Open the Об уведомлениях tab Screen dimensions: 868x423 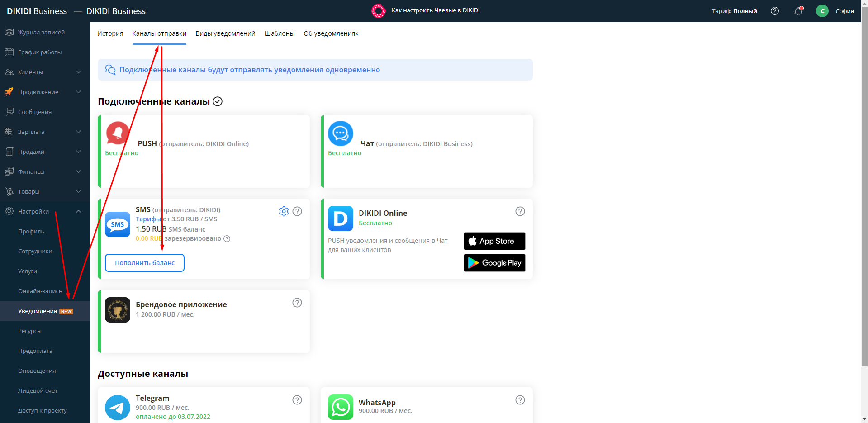pos(331,33)
